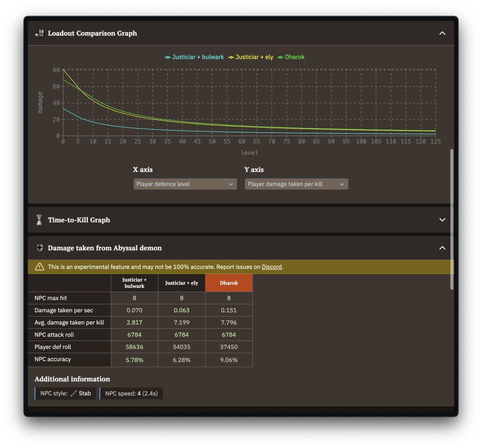Click the Damage taken from Abyssal demon title
482x448 pixels.
105,248
